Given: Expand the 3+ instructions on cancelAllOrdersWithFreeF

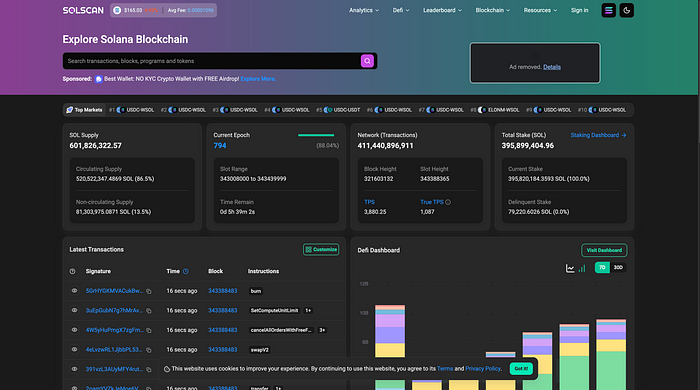Looking at the screenshot, I should 322,330.
